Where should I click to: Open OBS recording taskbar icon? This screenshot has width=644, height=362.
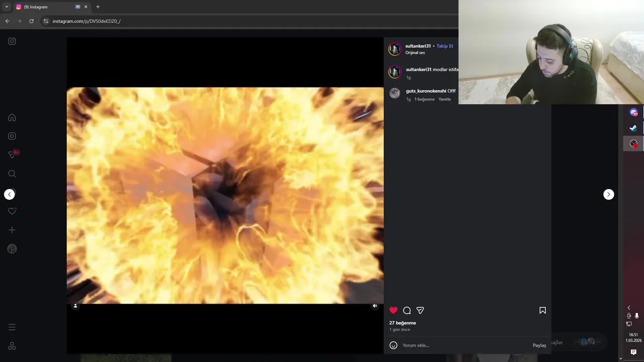point(633,144)
